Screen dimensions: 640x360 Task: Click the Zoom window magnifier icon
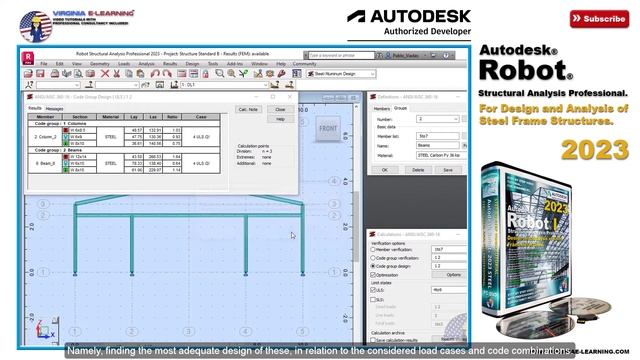click(220, 74)
